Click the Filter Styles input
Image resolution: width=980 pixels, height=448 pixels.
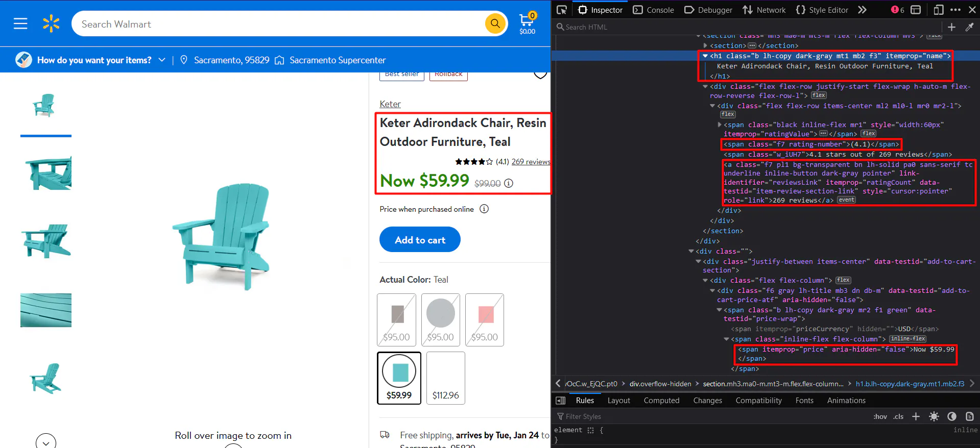(710, 416)
